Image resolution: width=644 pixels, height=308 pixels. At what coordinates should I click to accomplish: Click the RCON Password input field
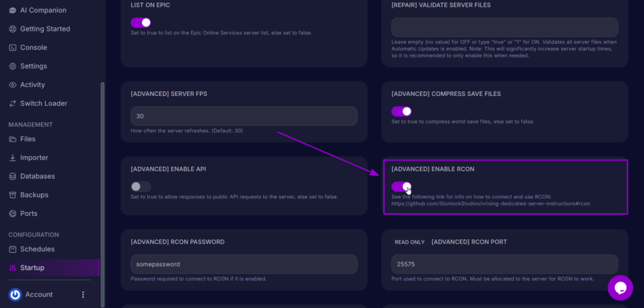pyautogui.click(x=244, y=264)
